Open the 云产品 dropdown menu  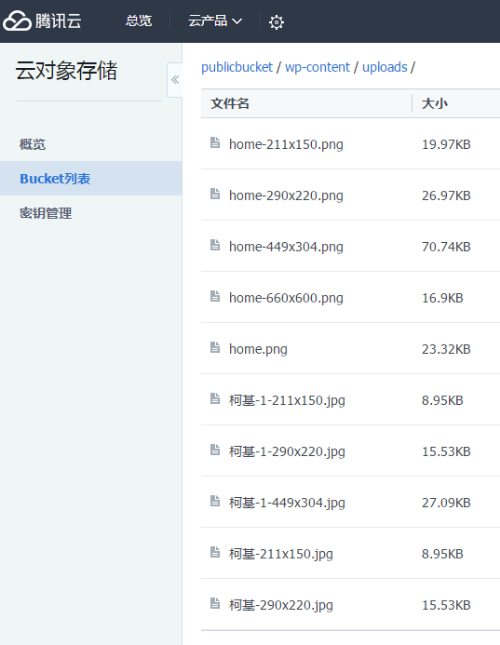(215, 21)
